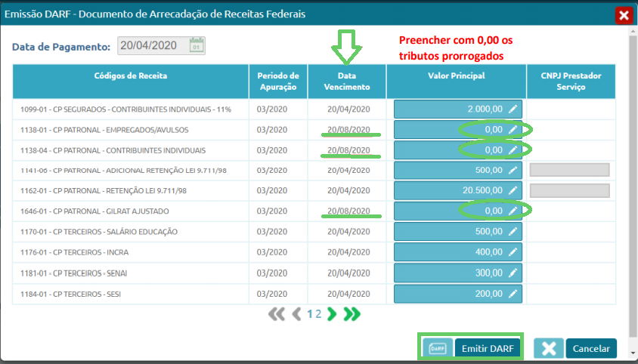Image resolution: width=638 pixels, height=364 pixels.
Task: Edit value pencil for 1646-01 GILRAT Ajustado
Action: pyautogui.click(x=513, y=211)
